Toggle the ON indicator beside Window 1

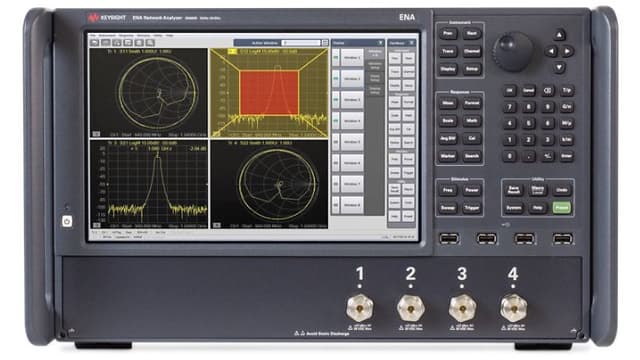pyautogui.click(x=336, y=58)
